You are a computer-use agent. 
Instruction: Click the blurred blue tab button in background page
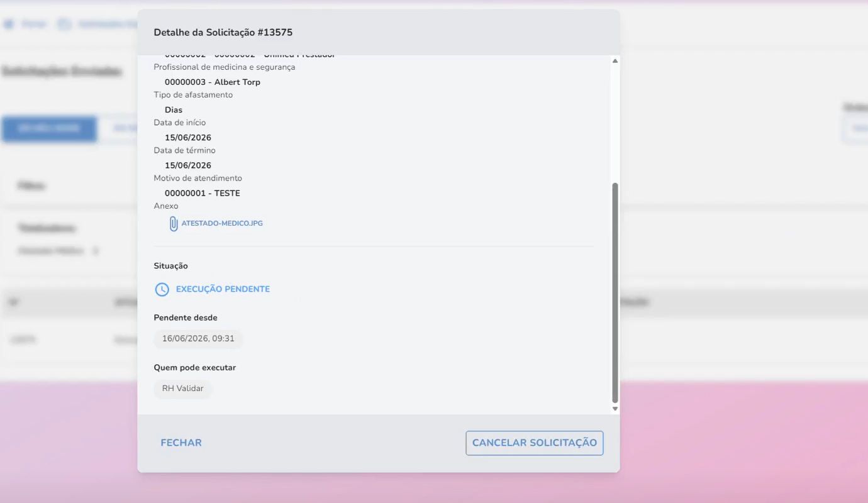coord(49,129)
